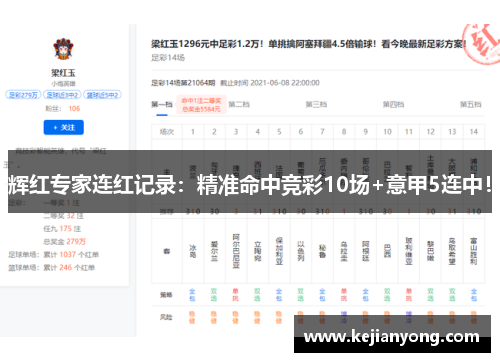Viewport: 500px width, 362px height.
Task: Select match column header 7
Action: click(x=322, y=132)
